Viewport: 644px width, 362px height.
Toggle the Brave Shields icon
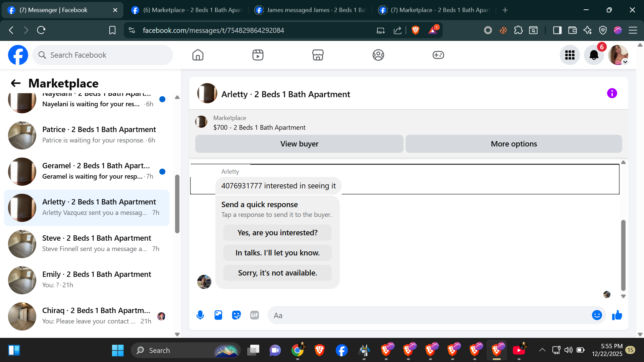point(415,30)
